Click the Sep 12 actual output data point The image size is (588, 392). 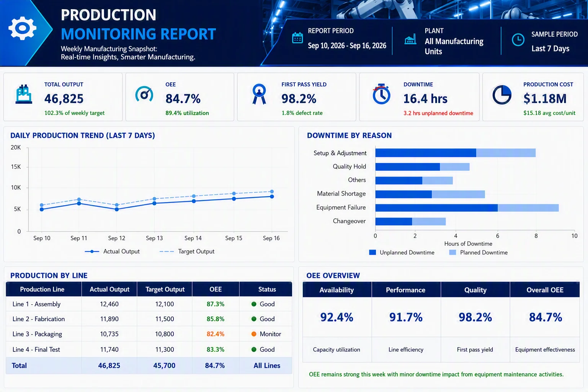[117, 209]
